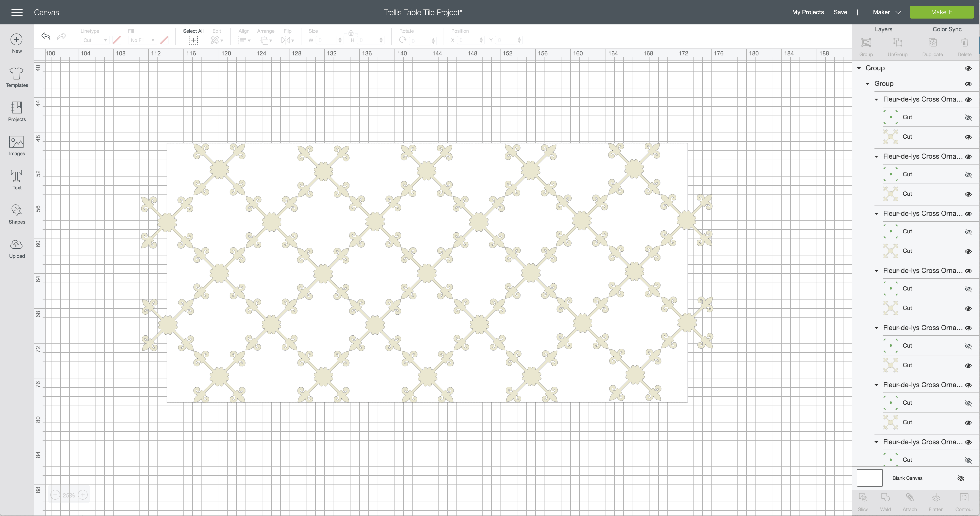The width and height of the screenshot is (980, 516).
Task: Show the hidden Blank Canvas layer
Action: click(x=961, y=478)
